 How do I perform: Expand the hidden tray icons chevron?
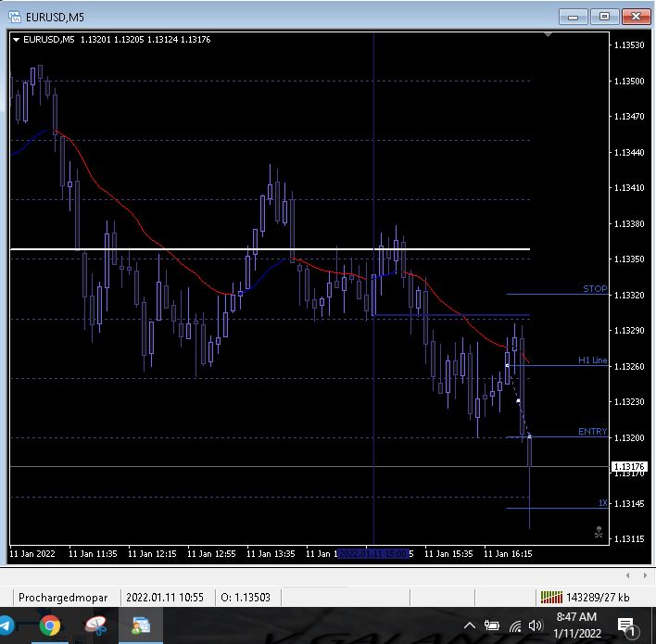tap(469, 626)
